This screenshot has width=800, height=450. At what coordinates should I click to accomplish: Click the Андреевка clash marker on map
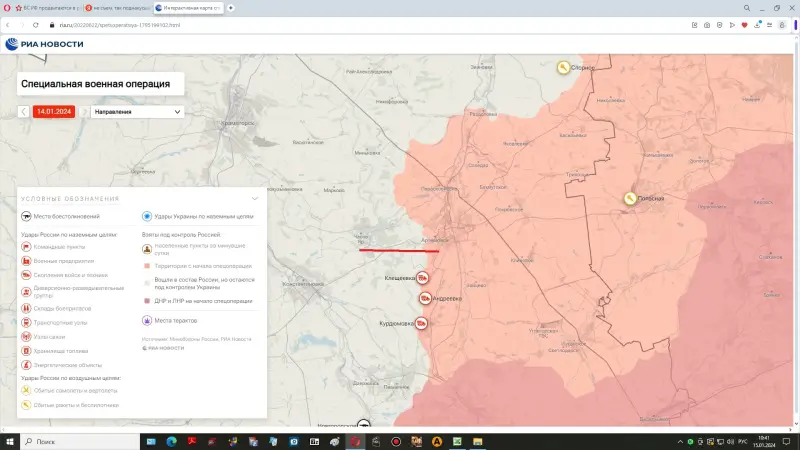tap(425, 298)
